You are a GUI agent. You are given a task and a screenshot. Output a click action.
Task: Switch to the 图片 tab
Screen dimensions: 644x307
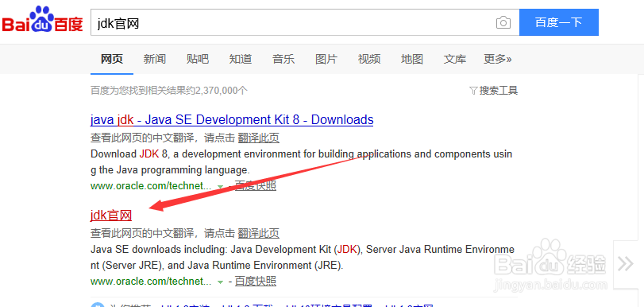pos(326,60)
